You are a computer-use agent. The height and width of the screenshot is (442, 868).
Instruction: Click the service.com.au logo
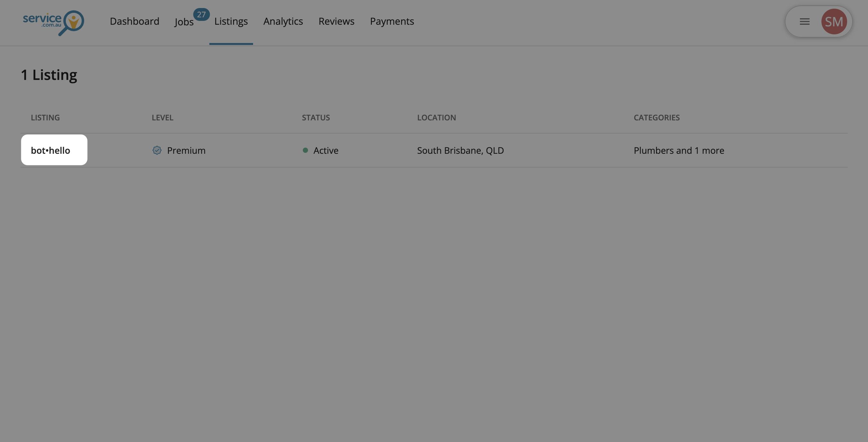click(x=53, y=22)
